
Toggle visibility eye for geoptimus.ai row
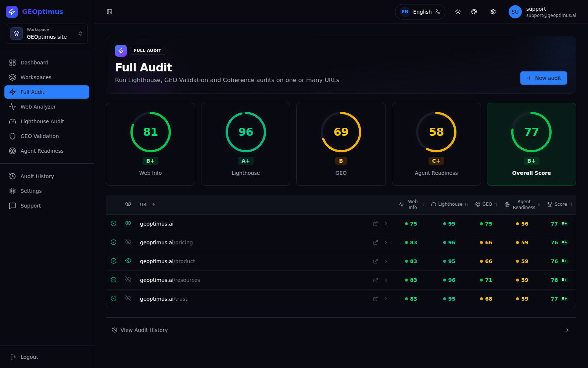pyautogui.click(x=128, y=223)
